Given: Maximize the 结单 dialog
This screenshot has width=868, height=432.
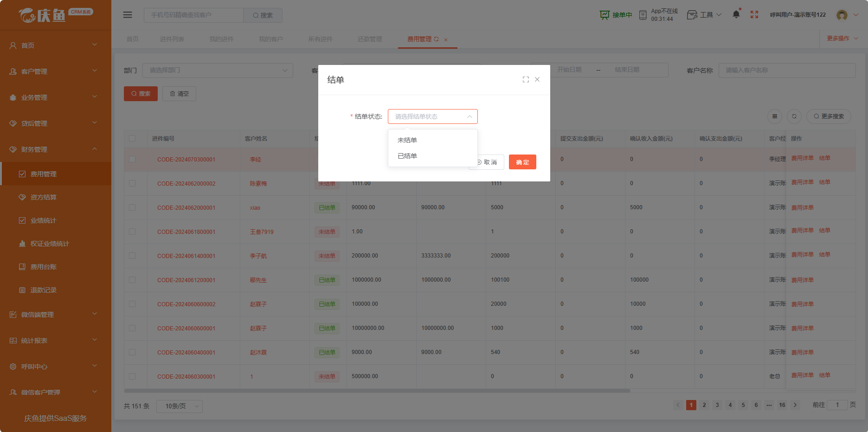Looking at the screenshot, I should click(x=526, y=80).
